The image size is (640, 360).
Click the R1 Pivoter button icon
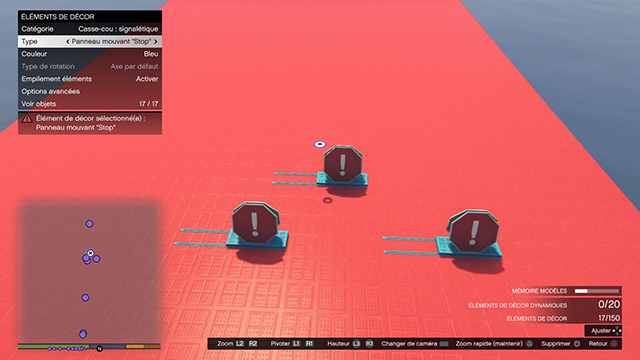(309, 344)
